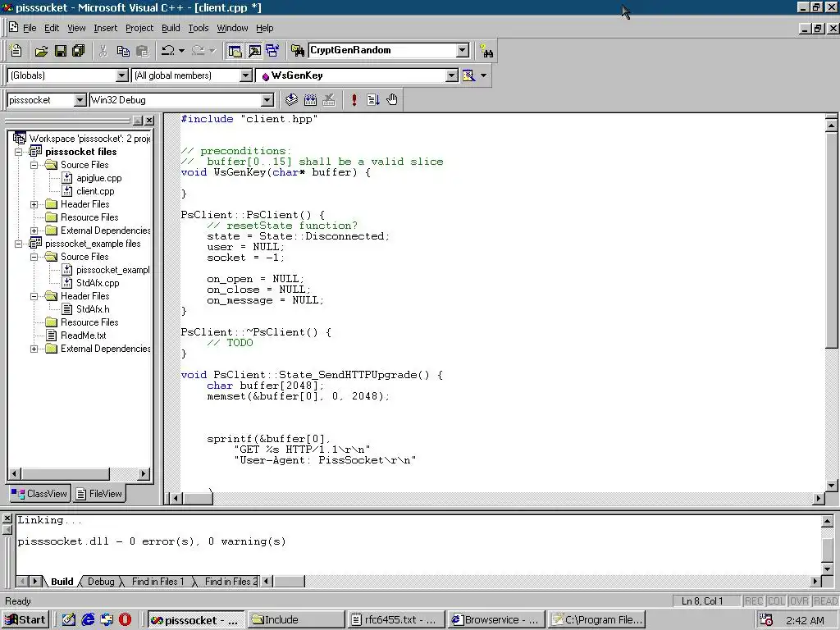Screen dimensions: 840x630
Task: Click the Build icon in build toolbar
Action: 310,99
